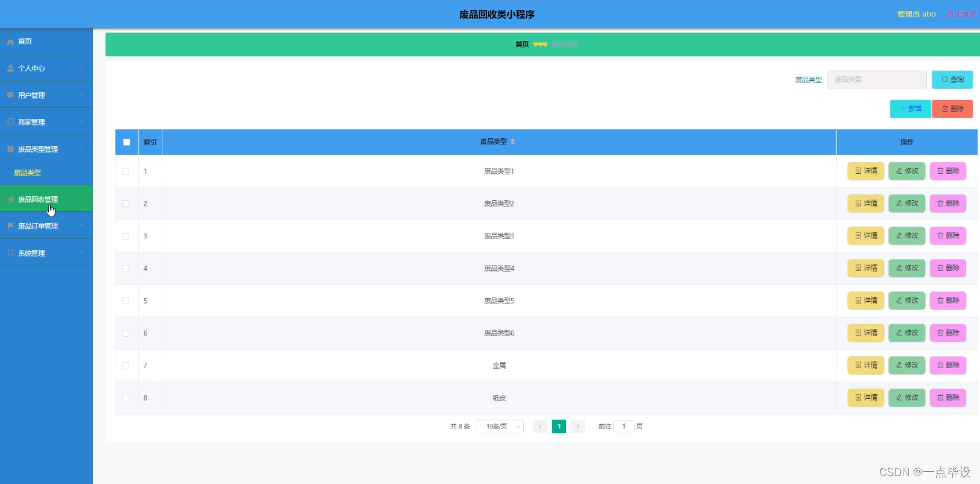This screenshot has width=980, height=484.
Task: Click the 用户管理 sidebar icon
Action: (x=10, y=95)
